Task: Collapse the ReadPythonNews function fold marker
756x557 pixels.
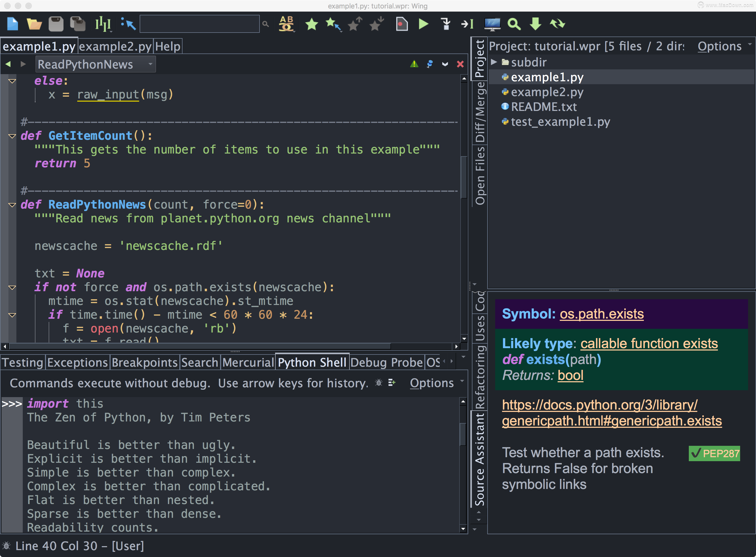Action: coord(12,205)
